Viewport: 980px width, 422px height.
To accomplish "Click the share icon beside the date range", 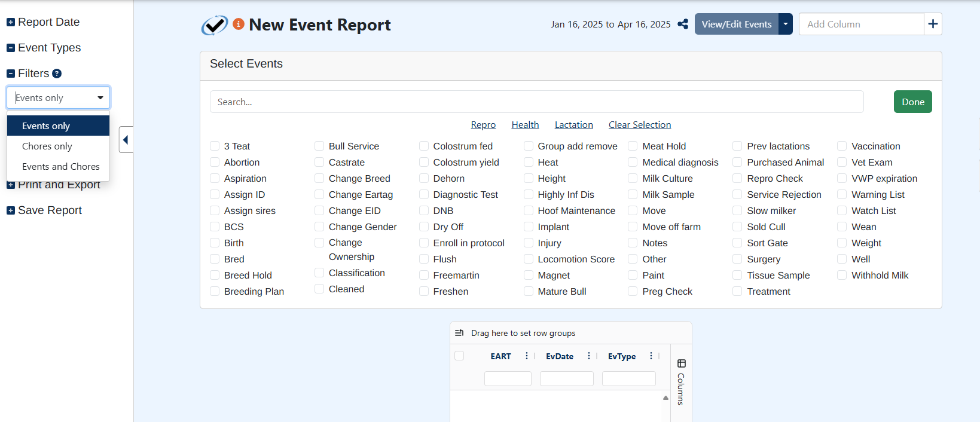I will click(x=683, y=25).
